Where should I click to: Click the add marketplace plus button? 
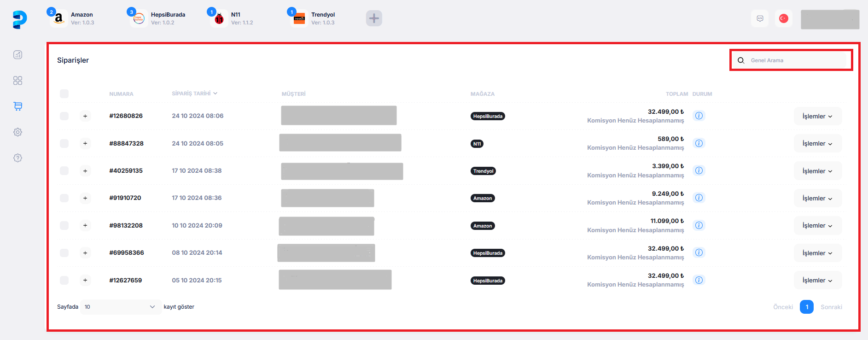click(x=374, y=18)
